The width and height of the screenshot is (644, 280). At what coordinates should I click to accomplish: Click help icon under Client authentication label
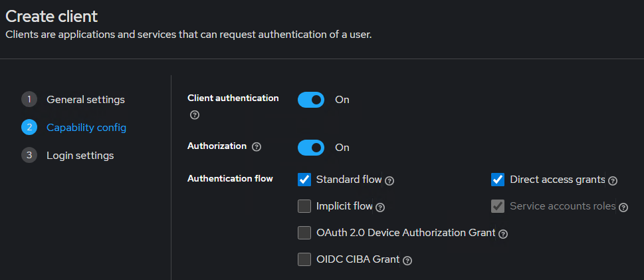point(194,115)
